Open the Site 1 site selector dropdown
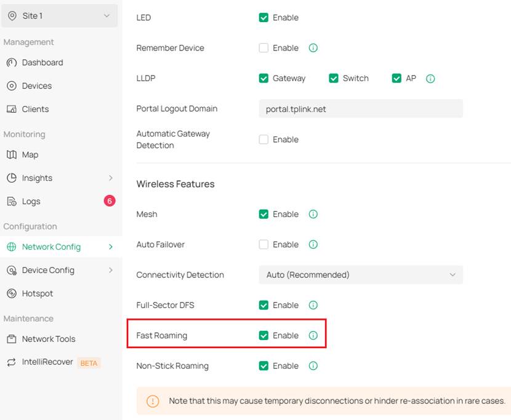The image size is (511, 420). coord(59,15)
